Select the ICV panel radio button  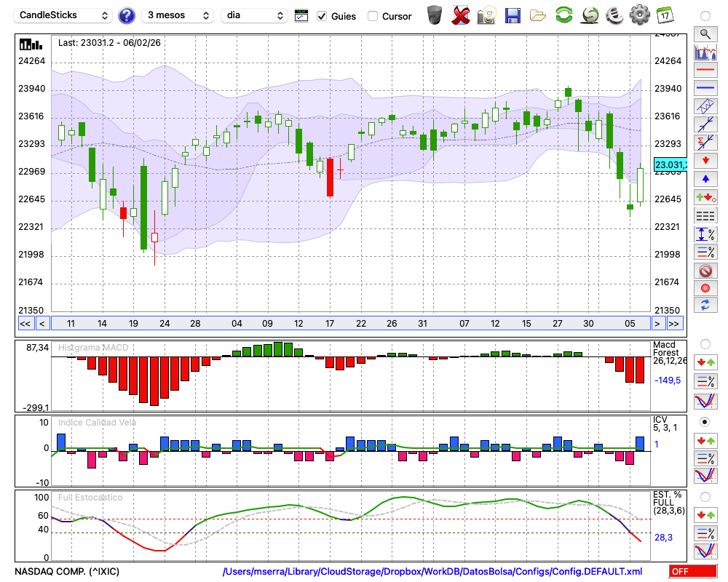pos(705,422)
